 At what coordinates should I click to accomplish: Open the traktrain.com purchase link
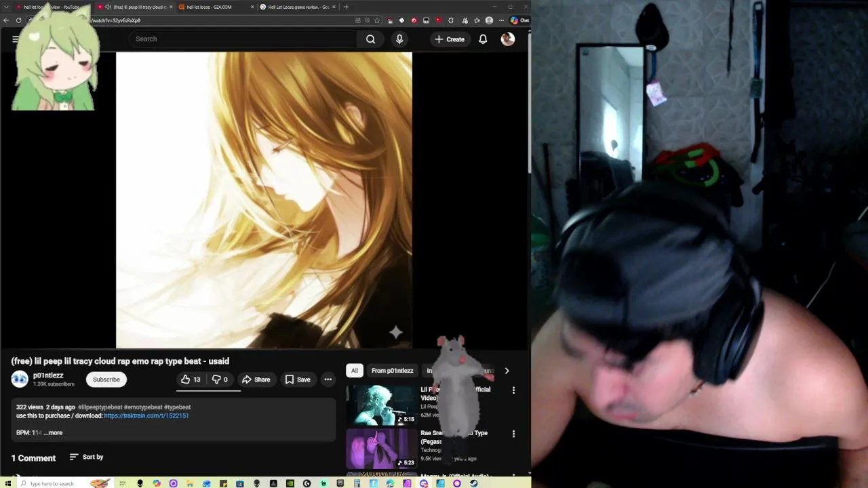pos(146,415)
